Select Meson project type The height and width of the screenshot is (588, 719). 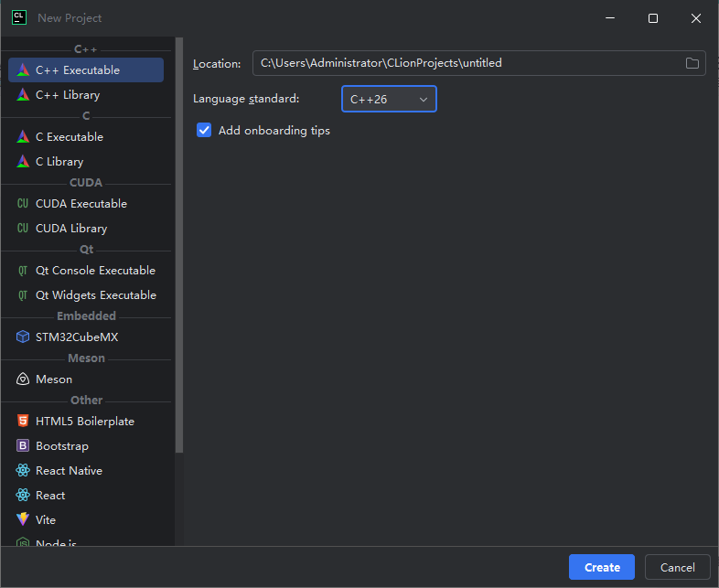tap(86, 379)
